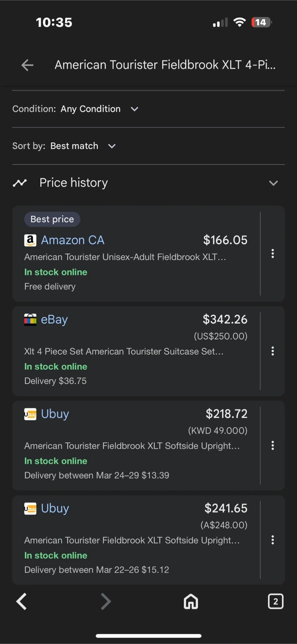
Task: Tap the price history trend icon
Action: 20,183
